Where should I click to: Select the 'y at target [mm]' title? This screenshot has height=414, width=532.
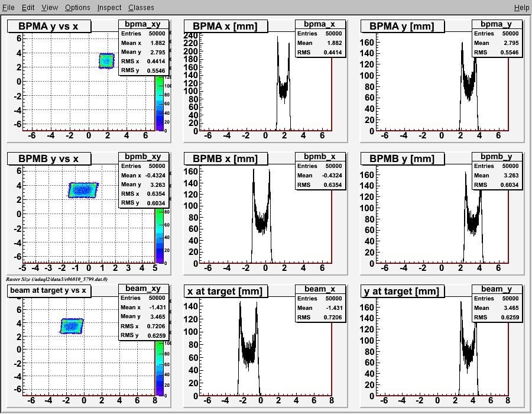click(x=403, y=291)
